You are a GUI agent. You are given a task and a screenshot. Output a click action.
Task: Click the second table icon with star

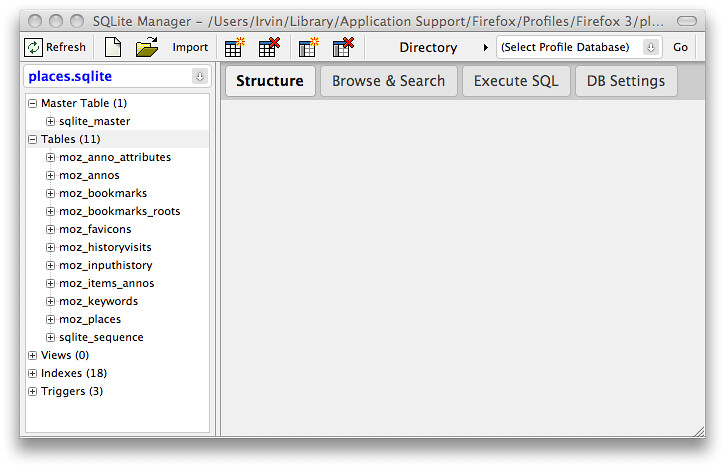(308, 47)
